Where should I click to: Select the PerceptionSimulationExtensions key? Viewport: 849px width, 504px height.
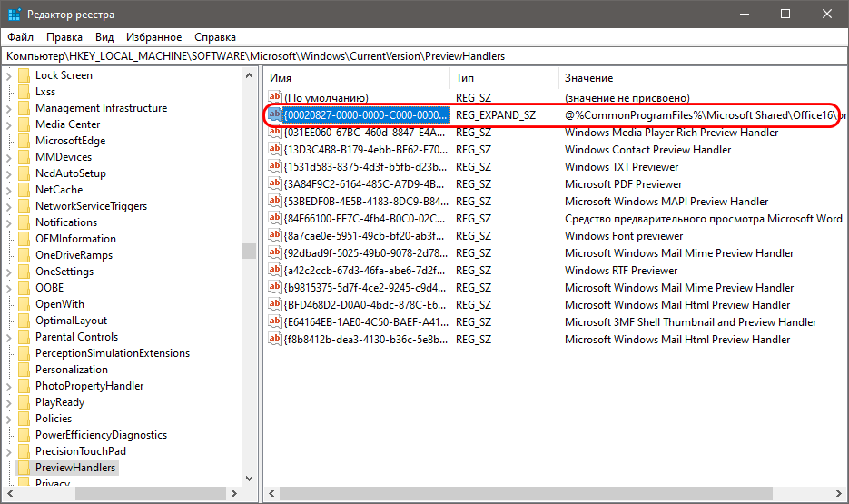tap(112, 353)
